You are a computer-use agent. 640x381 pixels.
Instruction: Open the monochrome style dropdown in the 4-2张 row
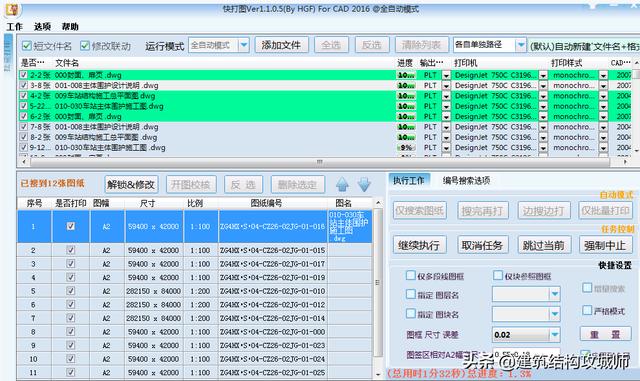603,96
